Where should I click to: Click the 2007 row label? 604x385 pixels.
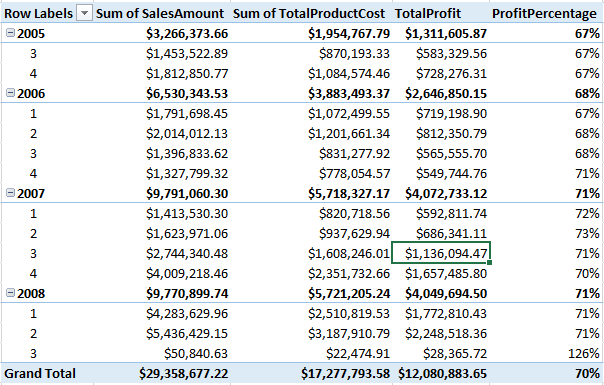[31, 193]
